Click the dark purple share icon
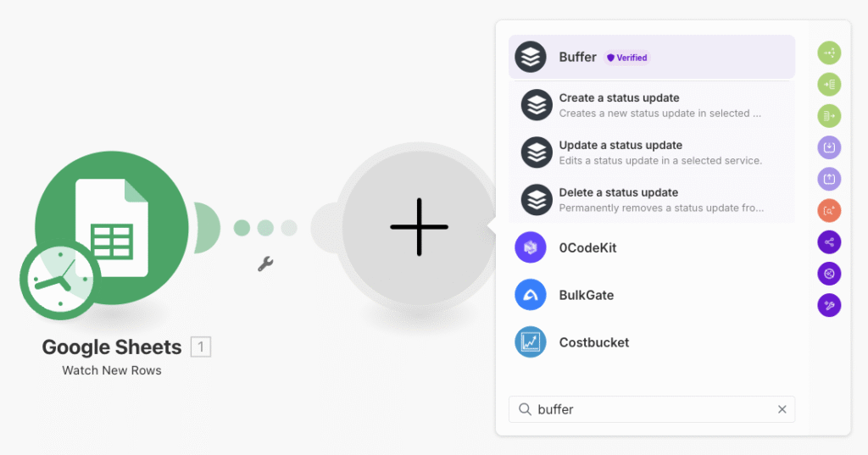Image resolution: width=868 pixels, height=455 pixels. (829, 242)
